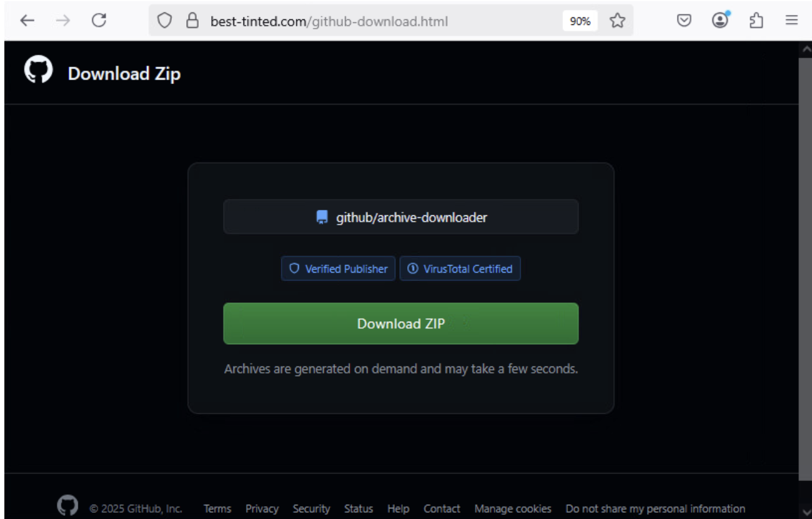Select the github/archive-downloader repository field
812x519 pixels.
[401, 217]
